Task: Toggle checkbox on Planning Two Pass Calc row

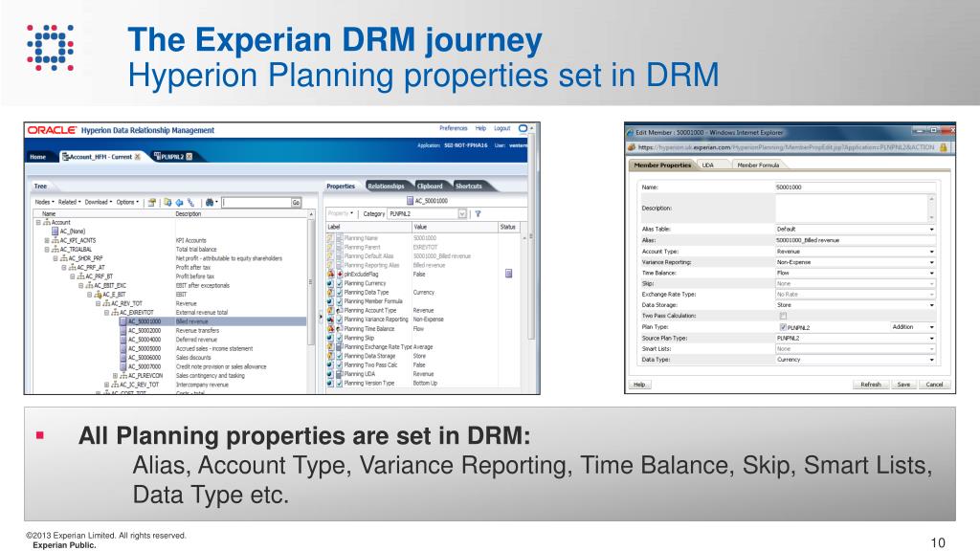Action: pos(340,364)
